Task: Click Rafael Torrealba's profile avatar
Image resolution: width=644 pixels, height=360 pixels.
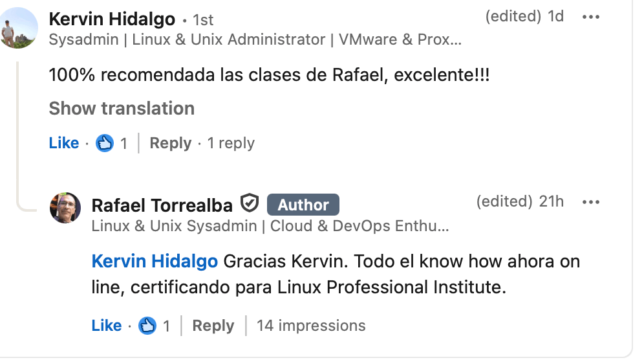Action: [x=65, y=208]
